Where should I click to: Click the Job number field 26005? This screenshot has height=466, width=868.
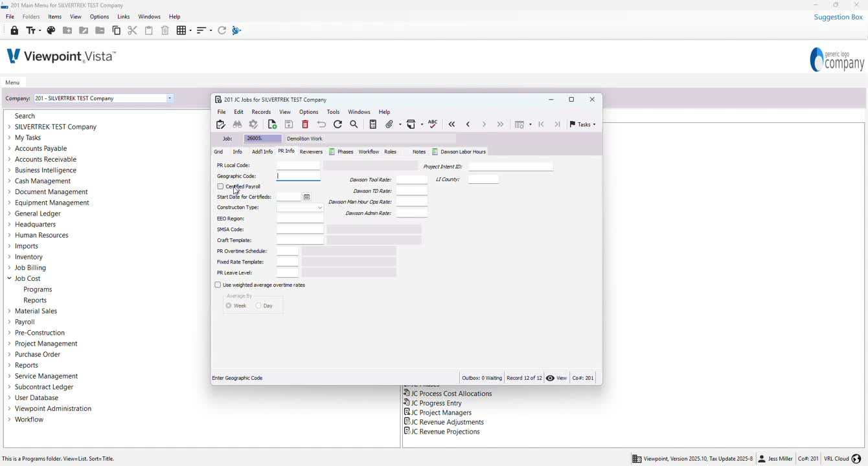pyautogui.click(x=262, y=139)
